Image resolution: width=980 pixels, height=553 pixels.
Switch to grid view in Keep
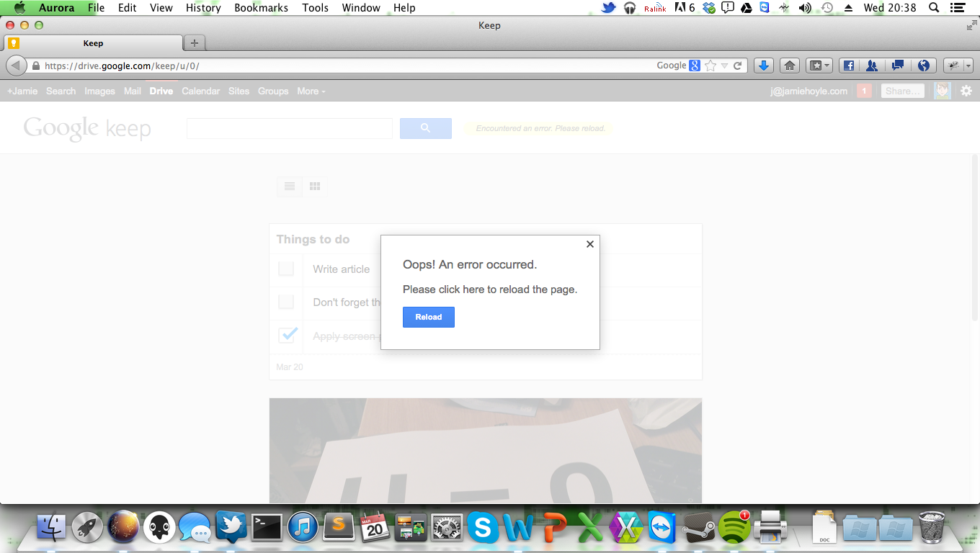click(x=315, y=186)
